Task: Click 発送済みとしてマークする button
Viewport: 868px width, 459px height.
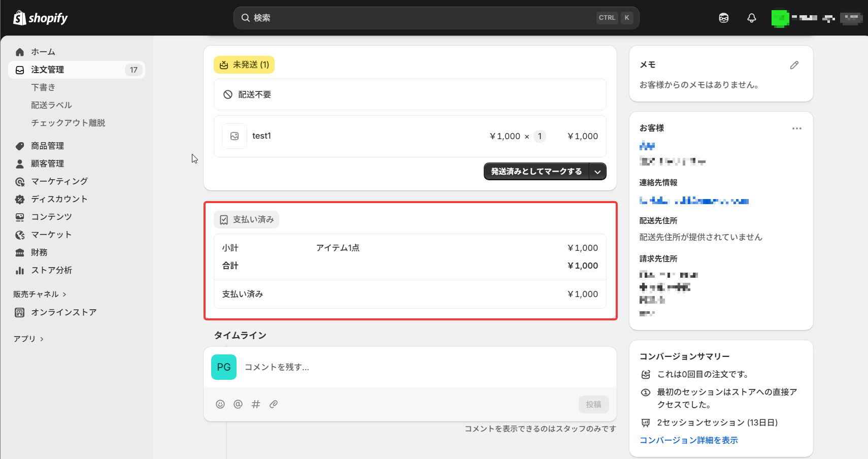Action: [x=537, y=172]
